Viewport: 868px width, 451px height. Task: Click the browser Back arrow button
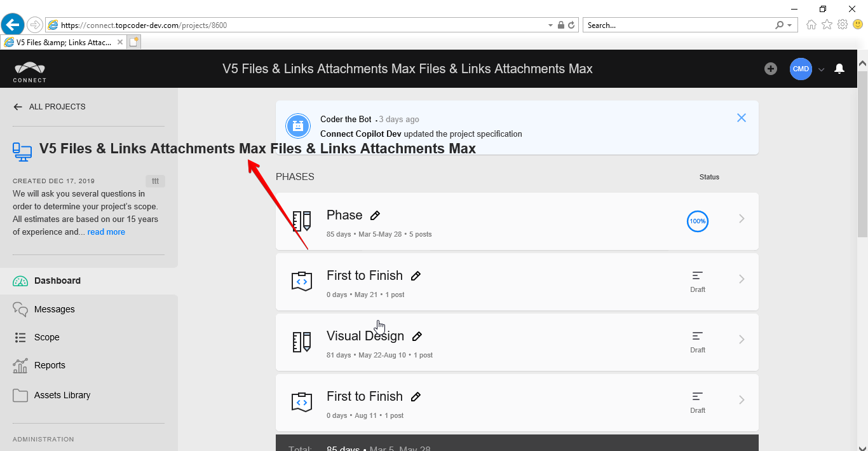[x=13, y=25]
